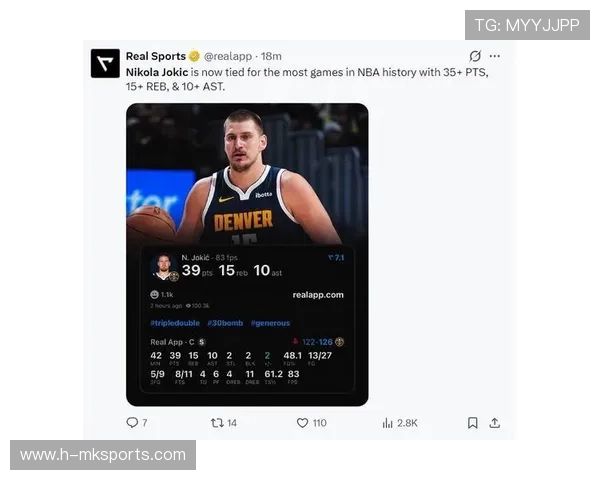Open the view analytics bar icon
The image size is (600, 480).
387,423
